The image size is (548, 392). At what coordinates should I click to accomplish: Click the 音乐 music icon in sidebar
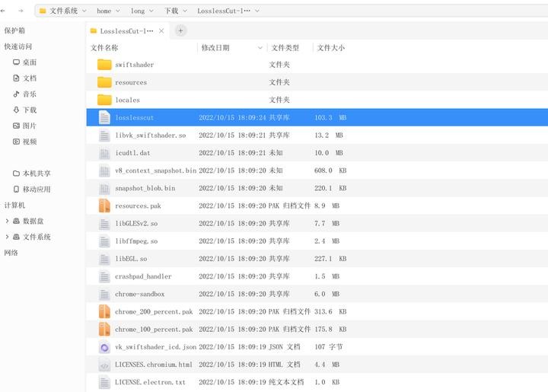pyautogui.click(x=16, y=94)
